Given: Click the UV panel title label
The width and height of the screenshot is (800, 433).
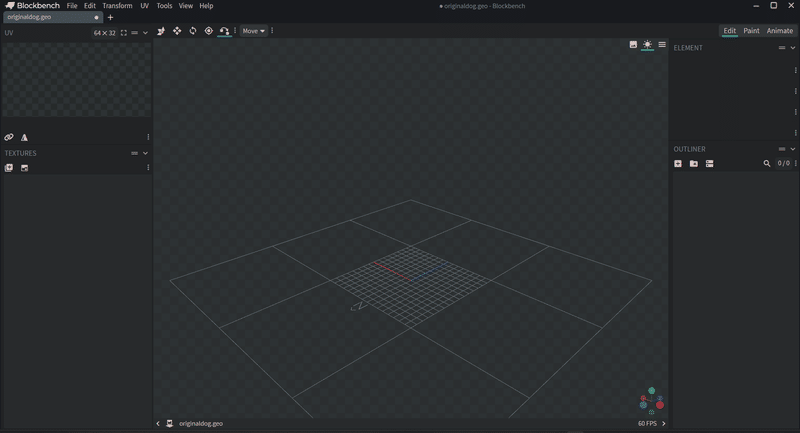Looking at the screenshot, I should pos(9,33).
